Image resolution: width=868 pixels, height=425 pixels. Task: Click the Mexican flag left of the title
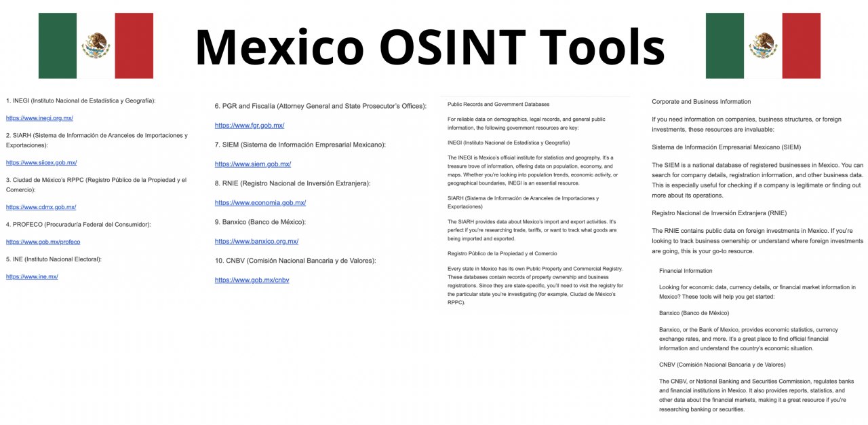pos(96,45)
